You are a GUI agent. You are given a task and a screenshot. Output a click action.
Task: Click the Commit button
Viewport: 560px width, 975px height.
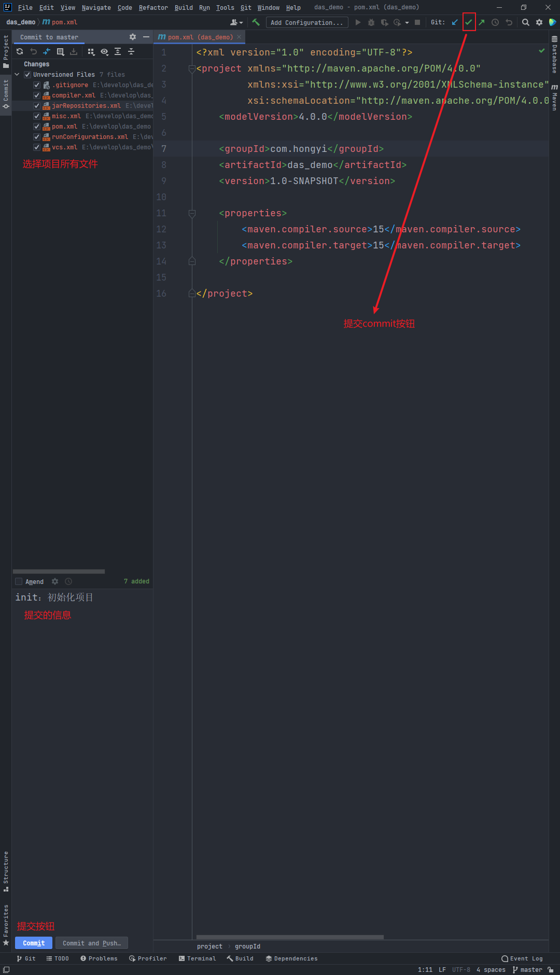click(34, 943)
